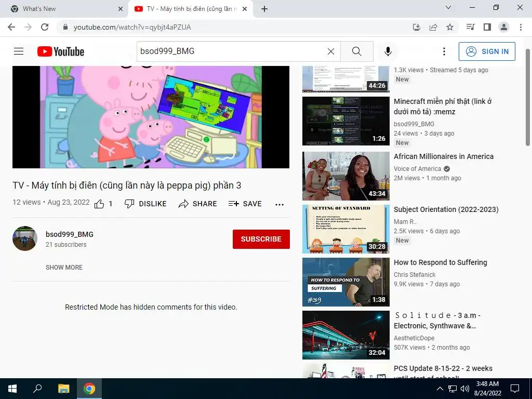The image size is (532, 399).
Task: Open Windows notification center
Action: pyautogui.click(x=515, y=389)
